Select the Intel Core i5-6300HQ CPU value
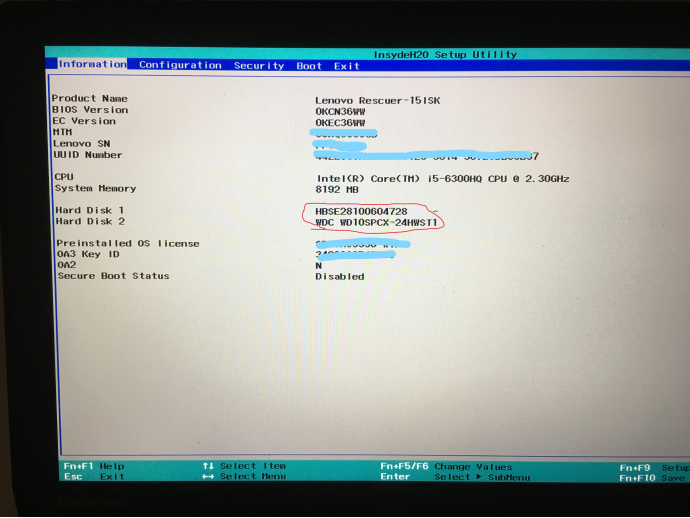The height and width of the screenshot is (518, 690). 443,179
